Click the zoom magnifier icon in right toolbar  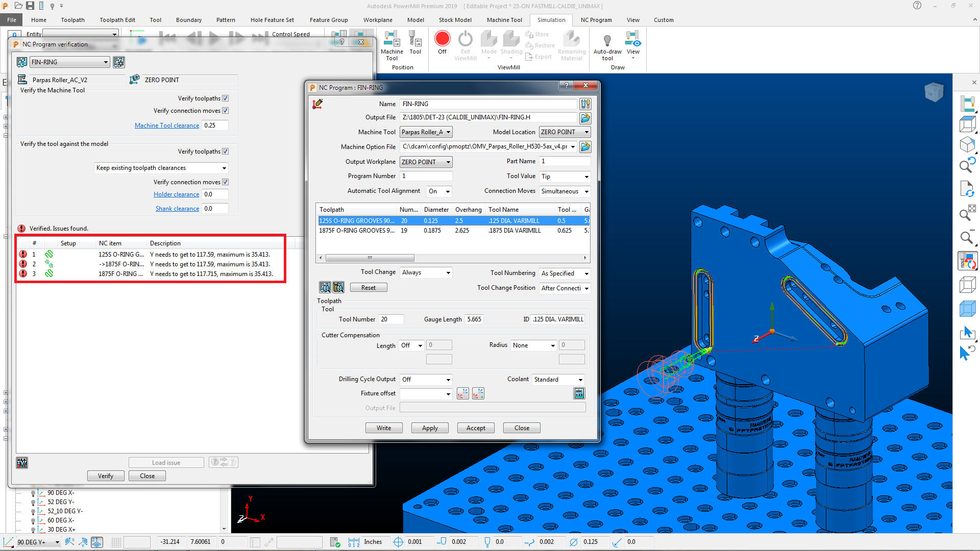(x=967, y=238)
